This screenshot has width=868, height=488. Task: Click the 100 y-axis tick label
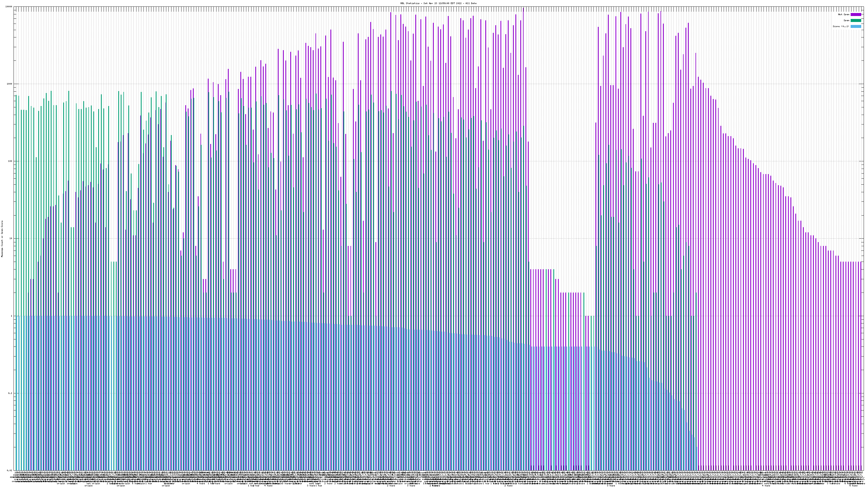(11, 161)
